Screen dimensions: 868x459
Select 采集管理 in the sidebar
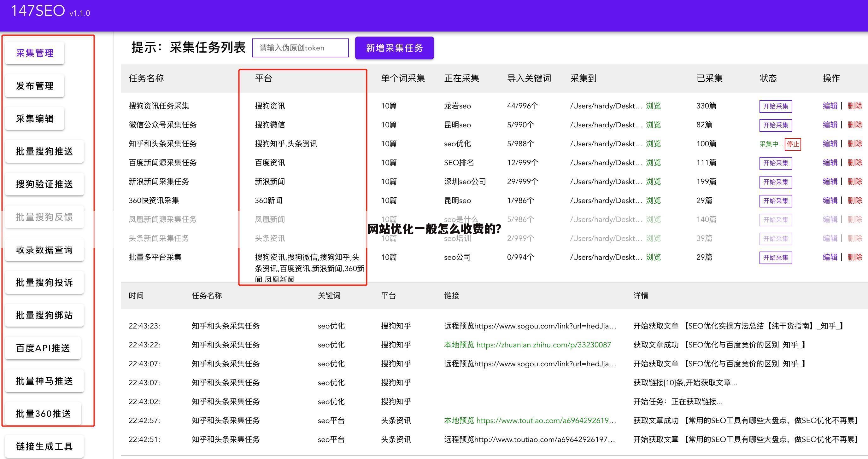point(34,53)
